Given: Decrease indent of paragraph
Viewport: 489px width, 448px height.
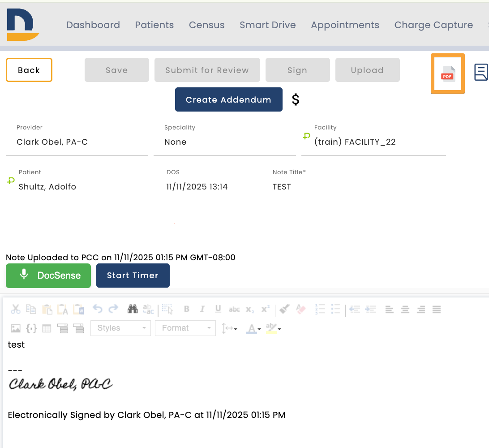Looking at the screenshot, I should coord(355,309).
